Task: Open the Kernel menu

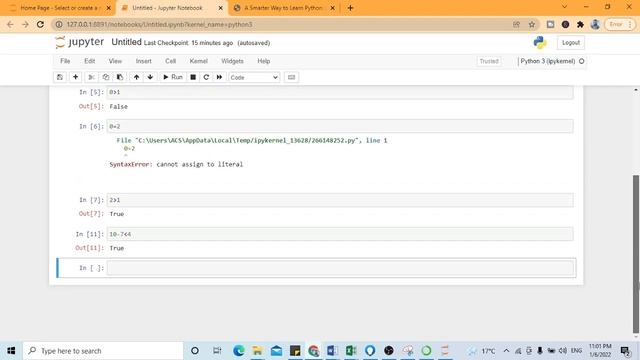Action: click(x=198, y=61)
